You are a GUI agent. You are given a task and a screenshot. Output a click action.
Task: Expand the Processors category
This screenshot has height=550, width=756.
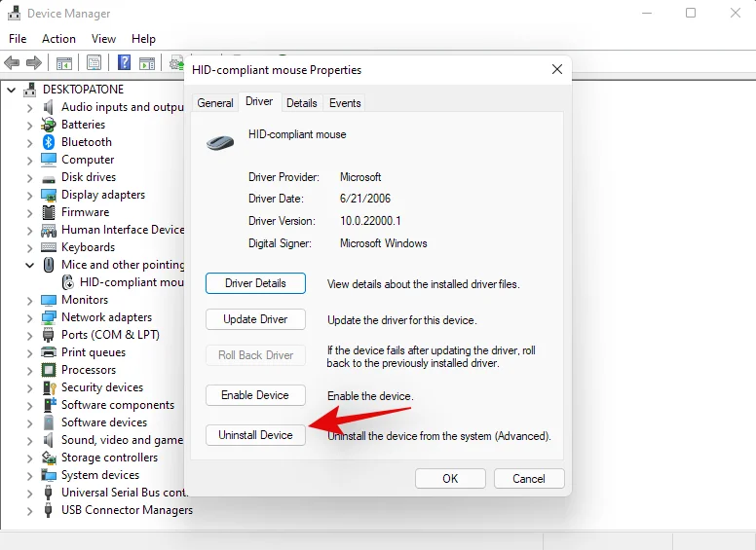coord(29,371)
